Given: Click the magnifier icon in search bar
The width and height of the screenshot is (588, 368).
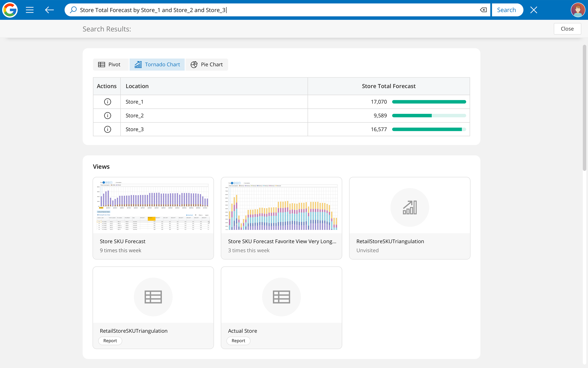Looking at the screenshot, I should tap(73, 10).
